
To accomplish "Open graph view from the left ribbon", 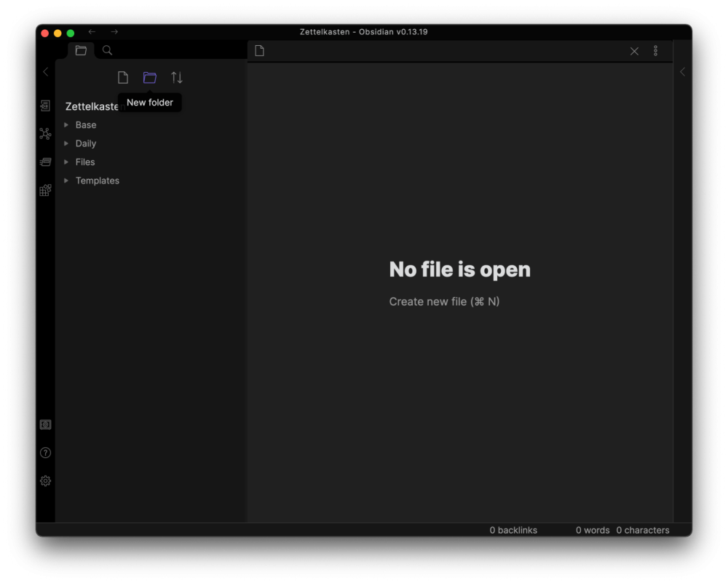I will [45, 134].
